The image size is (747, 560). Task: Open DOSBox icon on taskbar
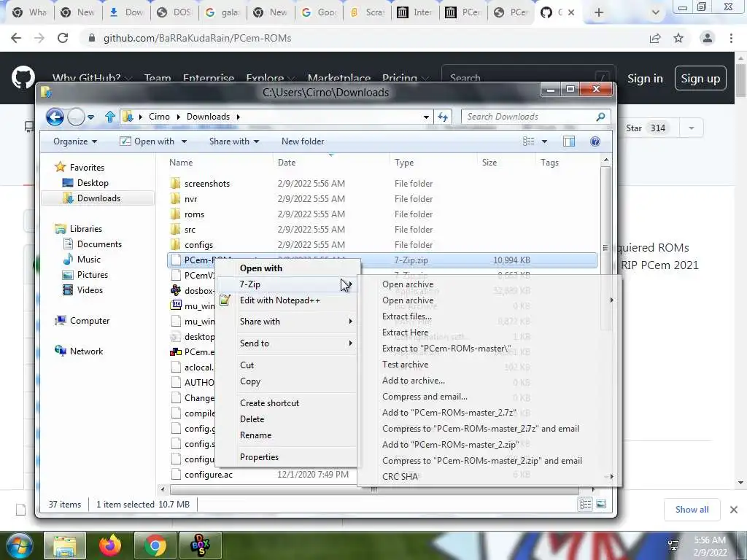[200, 545]
